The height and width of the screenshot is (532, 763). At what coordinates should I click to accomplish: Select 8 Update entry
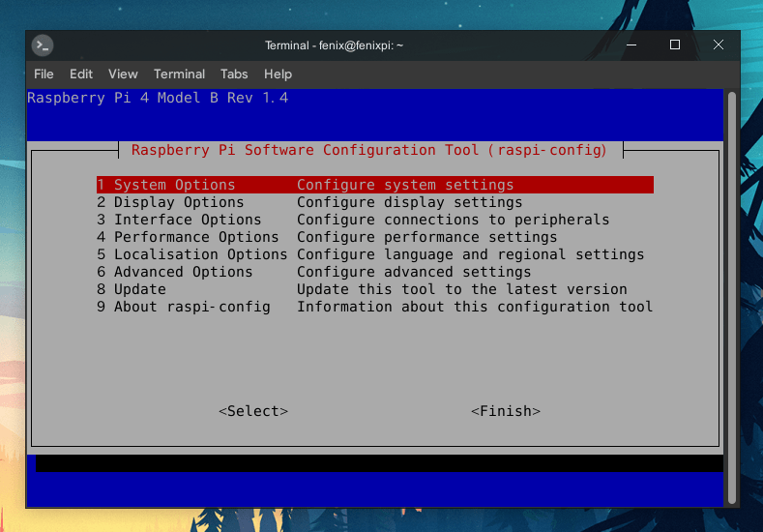pos(374,289)
